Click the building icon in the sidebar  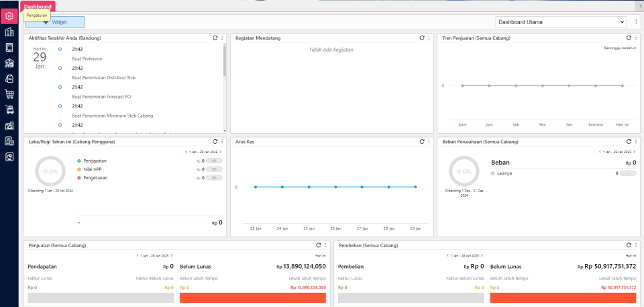pyautogui.click(x=9, y=32)
